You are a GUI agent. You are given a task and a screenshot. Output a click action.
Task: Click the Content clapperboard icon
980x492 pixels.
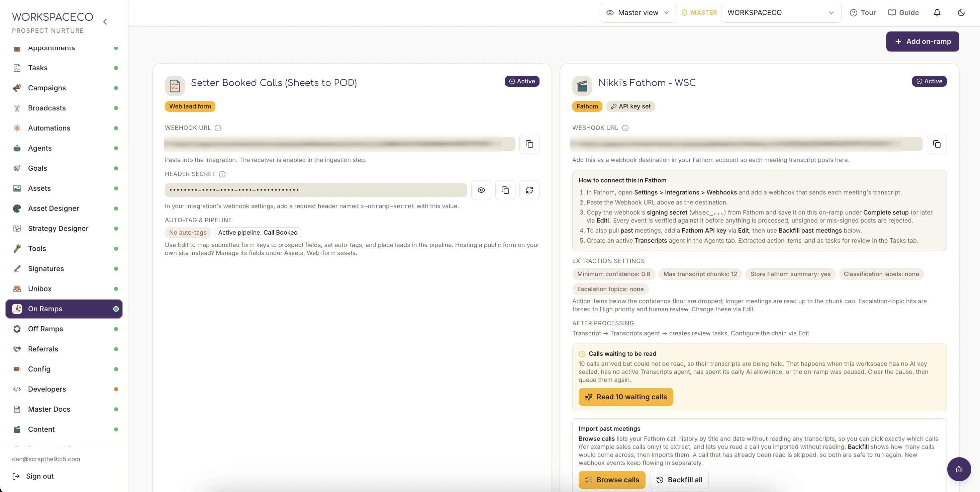(x=17, y=429)
